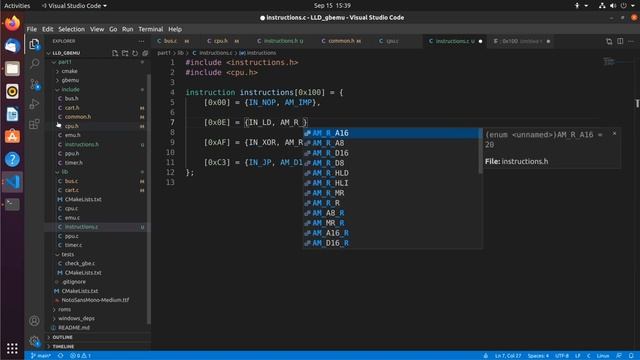
Task: Open the Explorer view in activity bar
Action: point(35,44)
